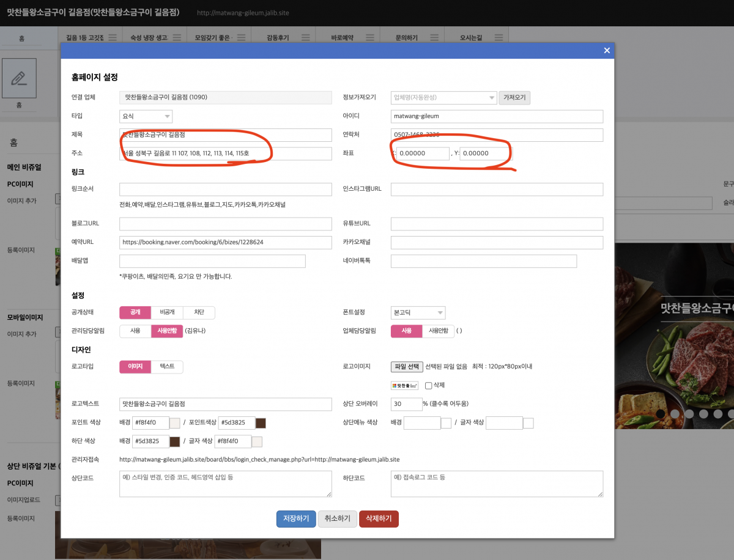Open the 타입 dropdown showing 요식
734x560 pixels.
146,116
